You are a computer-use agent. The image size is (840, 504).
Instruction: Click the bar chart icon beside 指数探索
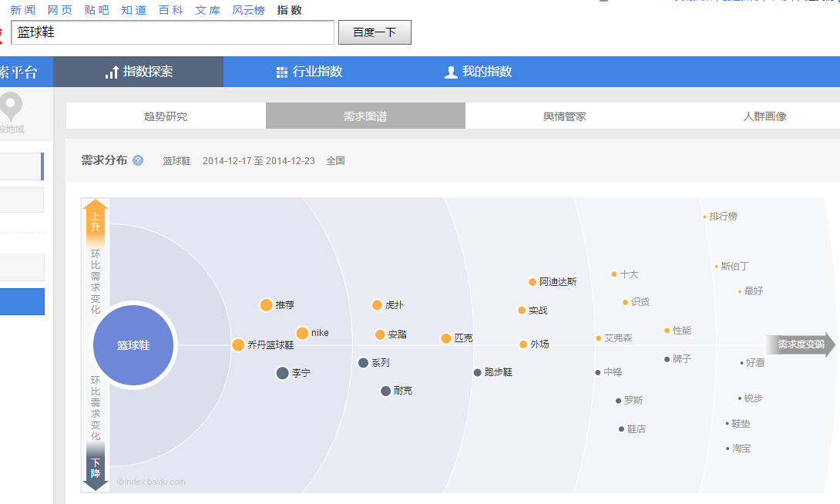112,72
